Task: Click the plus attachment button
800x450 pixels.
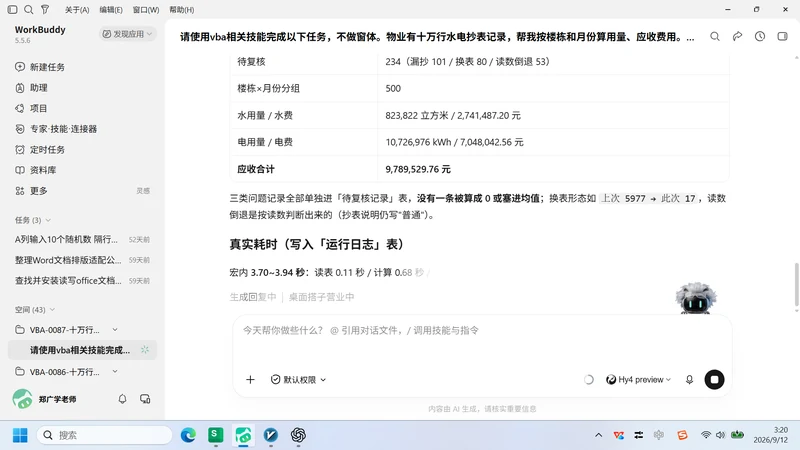Action: 250,380
